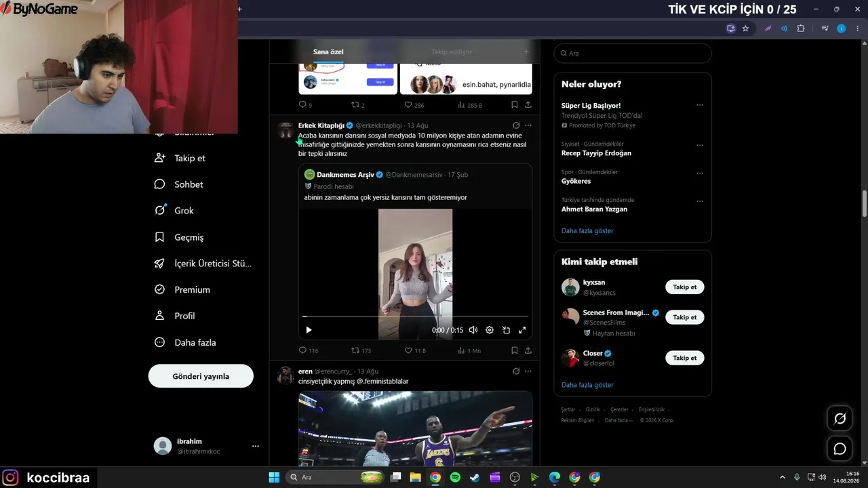Open İçerik Üreticisi Stüdyosu item
Screen dimensions: 868x488
pyautogui.click(x=203, y=264)
